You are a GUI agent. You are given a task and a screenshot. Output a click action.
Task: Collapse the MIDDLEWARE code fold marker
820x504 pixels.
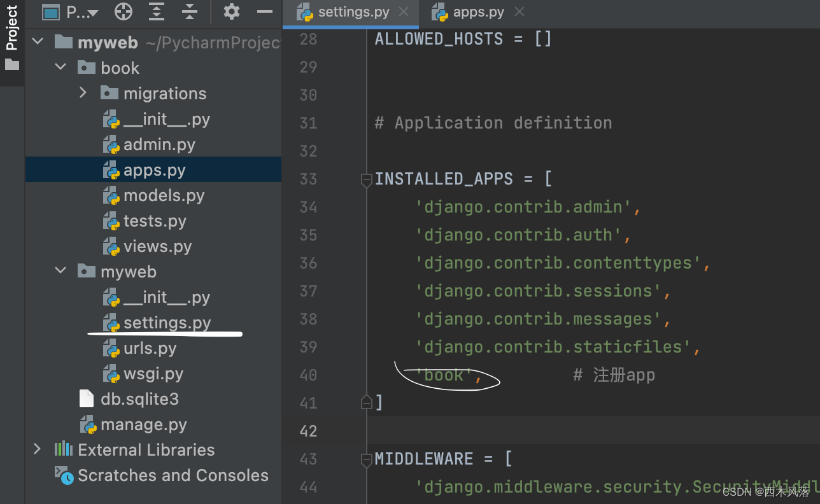[x=366, y=460]
